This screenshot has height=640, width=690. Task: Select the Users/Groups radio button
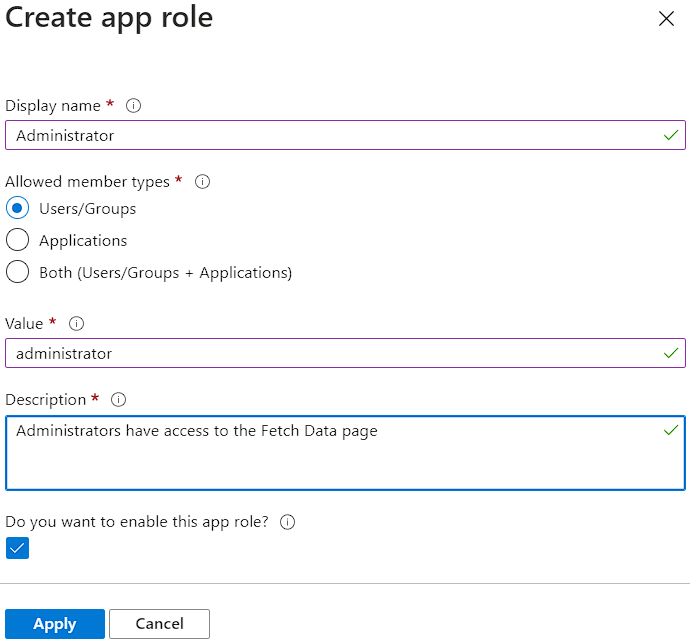(x=17, y=209)
